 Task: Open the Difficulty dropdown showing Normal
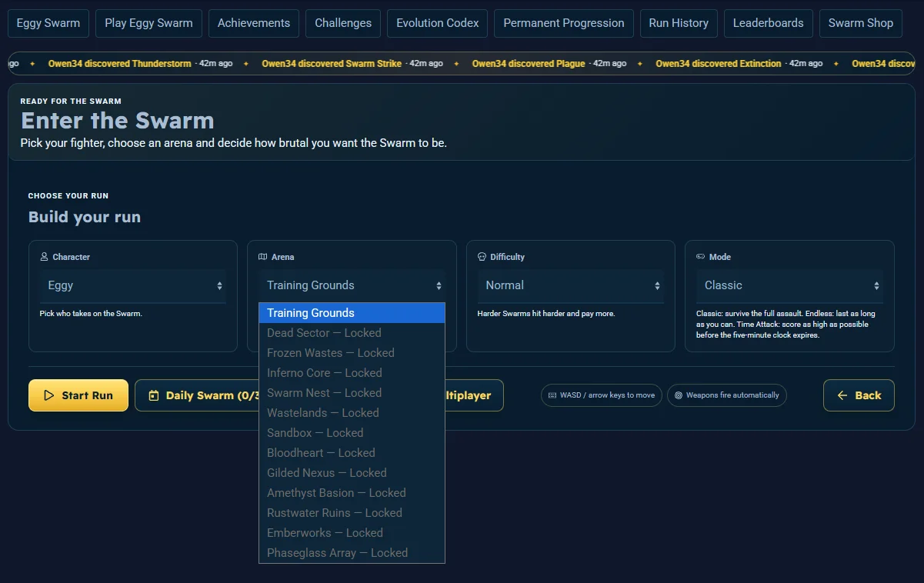tap(570, 285)
